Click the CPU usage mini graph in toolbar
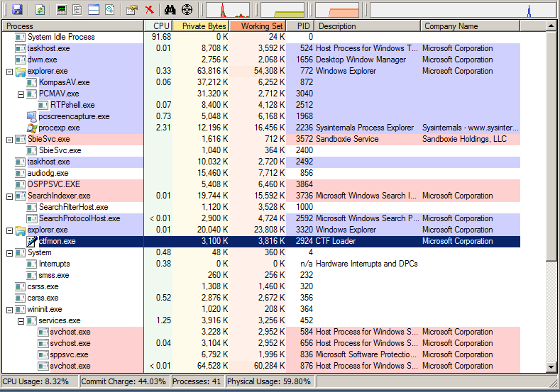The image size is (560, 392). (229, 10)
